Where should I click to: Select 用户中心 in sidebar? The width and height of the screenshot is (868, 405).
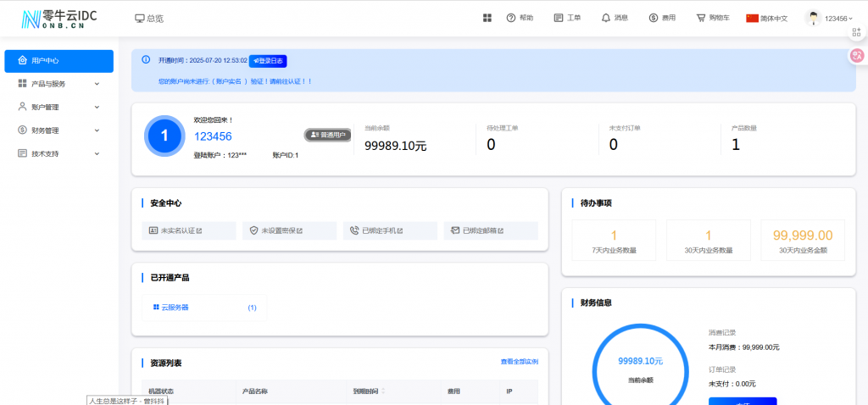(x=58, y=61)
